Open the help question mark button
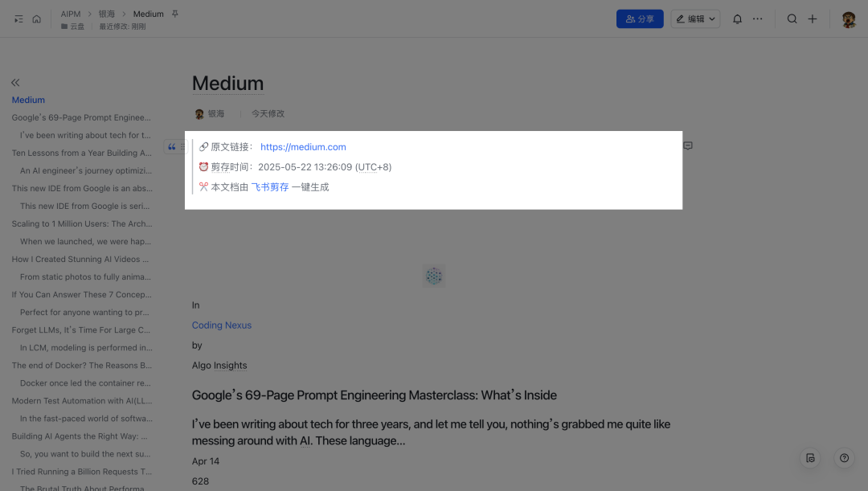The image size is (868, 491). (x=844, y=458)
